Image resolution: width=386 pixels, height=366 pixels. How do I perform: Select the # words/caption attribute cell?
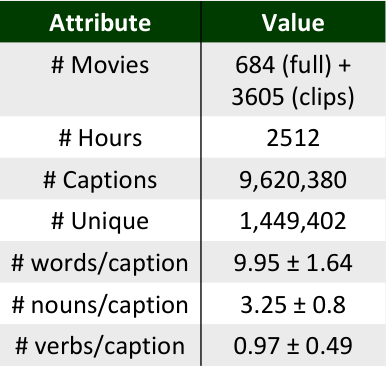[x=100, y=262]
